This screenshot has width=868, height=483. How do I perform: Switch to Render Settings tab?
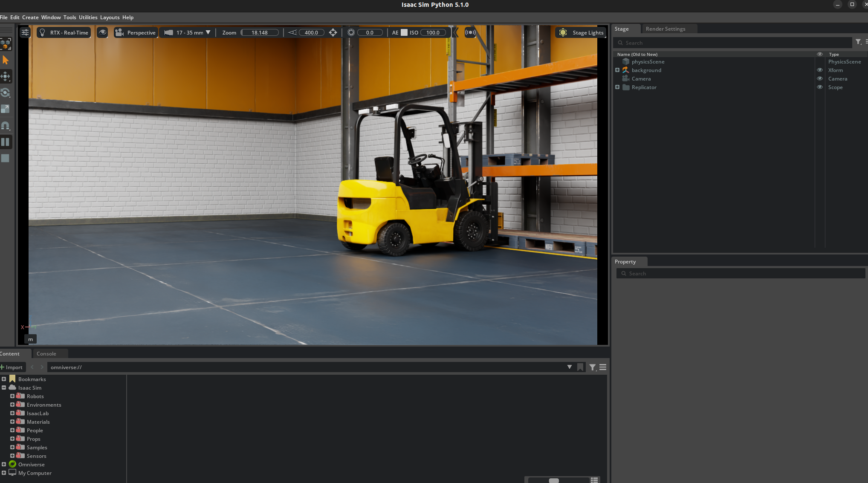(665, 29)
